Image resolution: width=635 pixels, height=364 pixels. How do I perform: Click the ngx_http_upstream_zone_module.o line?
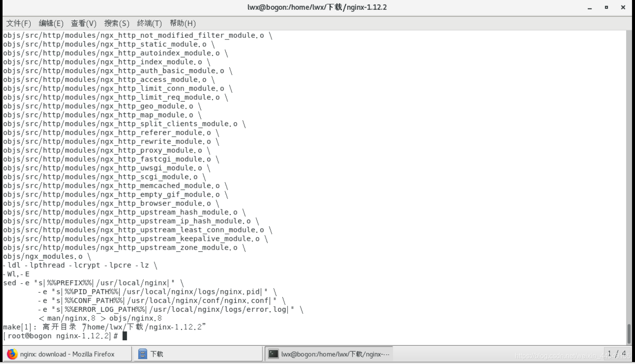click(x=125, y=248)
